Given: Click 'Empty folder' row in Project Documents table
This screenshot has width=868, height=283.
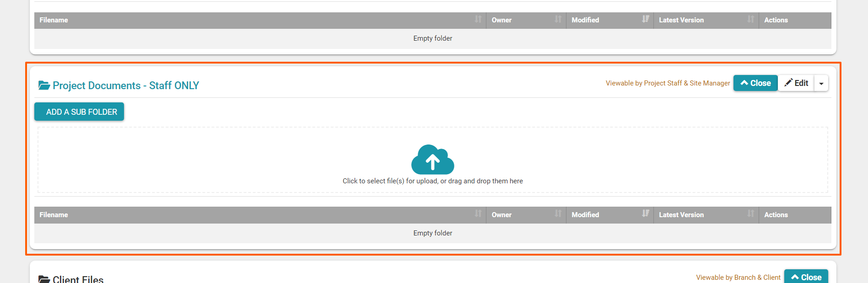Looking at the screenshot, I should click(432, 233).
